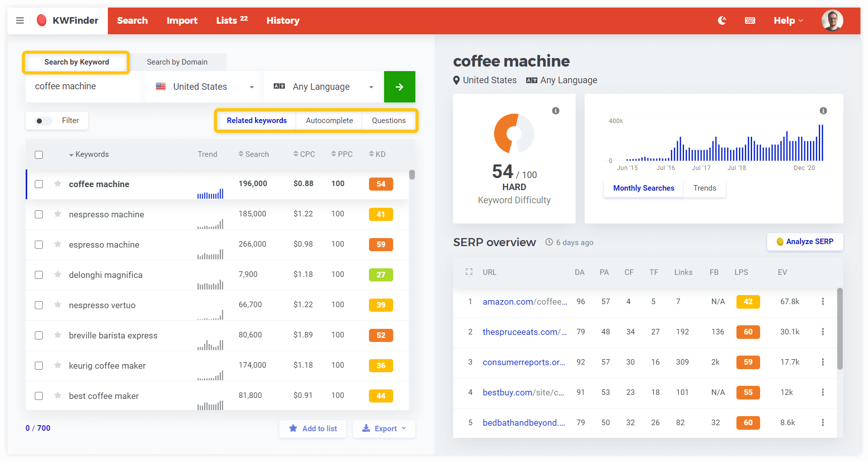This screenshot has height=462, width=868.
Task: Click Analyze SERP button
Action: pyautogui.click(x=805, y=242)
